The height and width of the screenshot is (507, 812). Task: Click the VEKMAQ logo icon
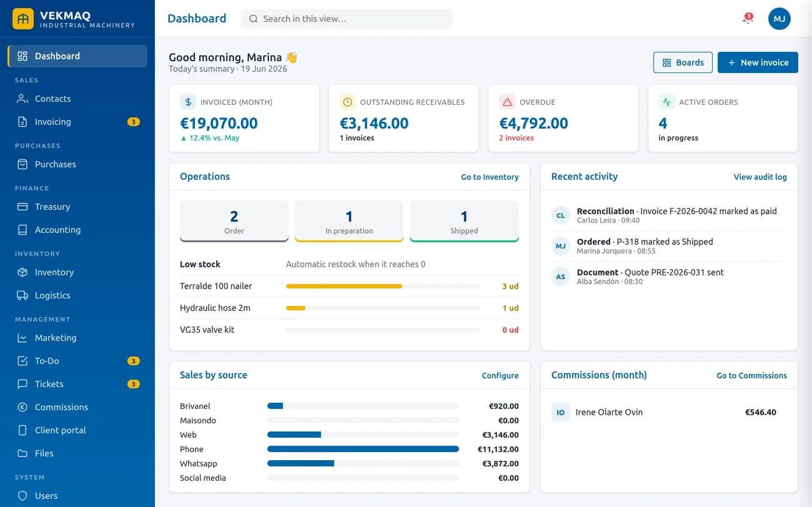click(23, 19)
